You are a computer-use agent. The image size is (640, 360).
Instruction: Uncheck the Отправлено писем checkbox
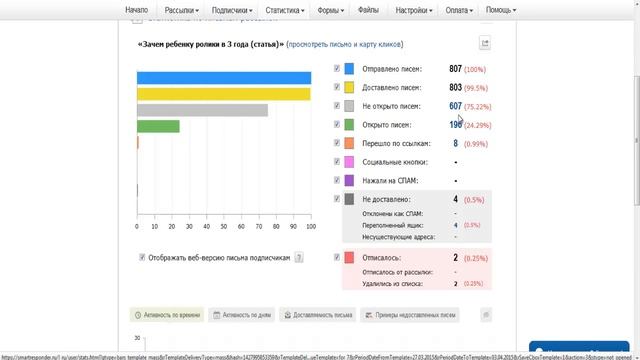coord(337,68)
